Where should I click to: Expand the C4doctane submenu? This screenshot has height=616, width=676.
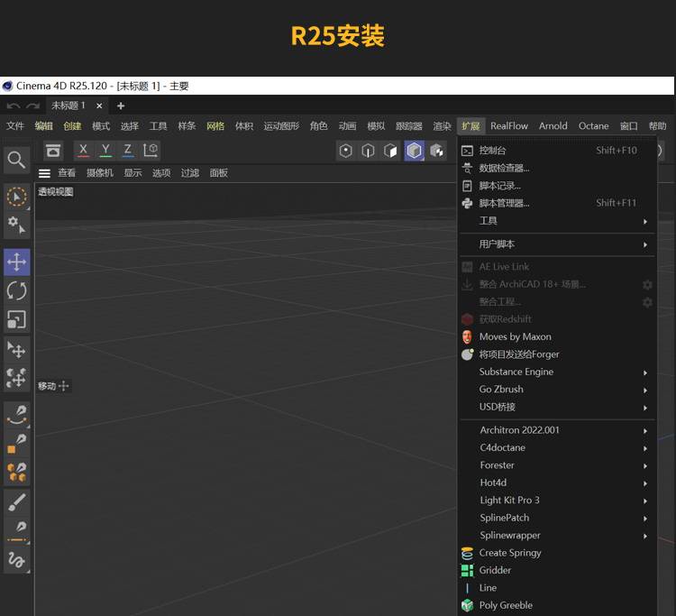(557, 447)
